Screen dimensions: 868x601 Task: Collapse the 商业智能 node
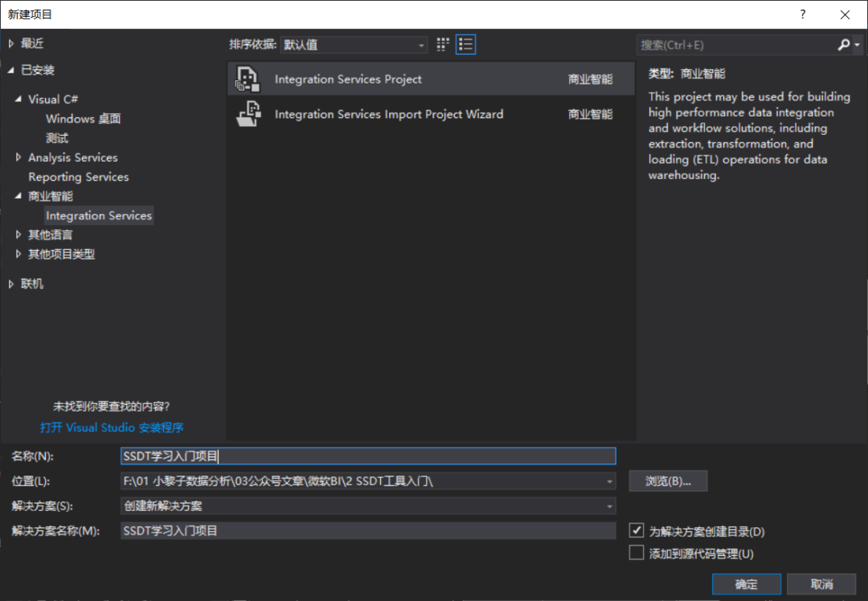click(18, 196)
